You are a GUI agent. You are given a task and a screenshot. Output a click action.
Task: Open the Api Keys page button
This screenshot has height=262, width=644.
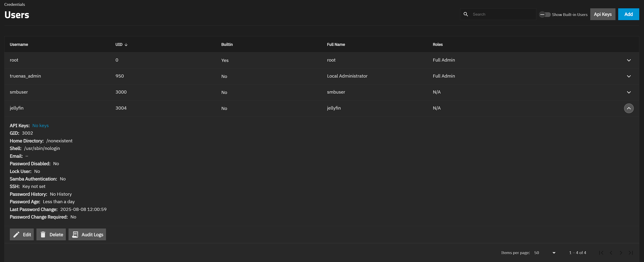tap(603, 14)
